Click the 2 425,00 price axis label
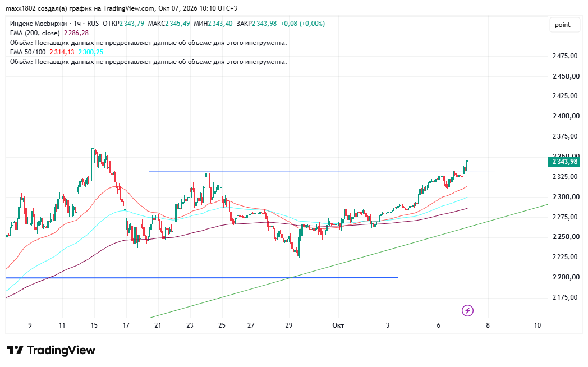The image size is (588, 367). coord(565,96)
